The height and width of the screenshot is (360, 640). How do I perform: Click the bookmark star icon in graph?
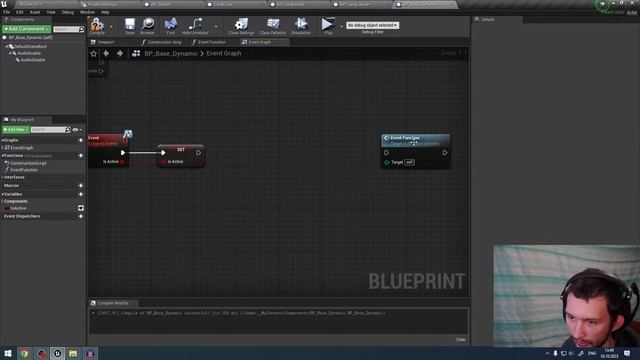(x=93, y=53)
